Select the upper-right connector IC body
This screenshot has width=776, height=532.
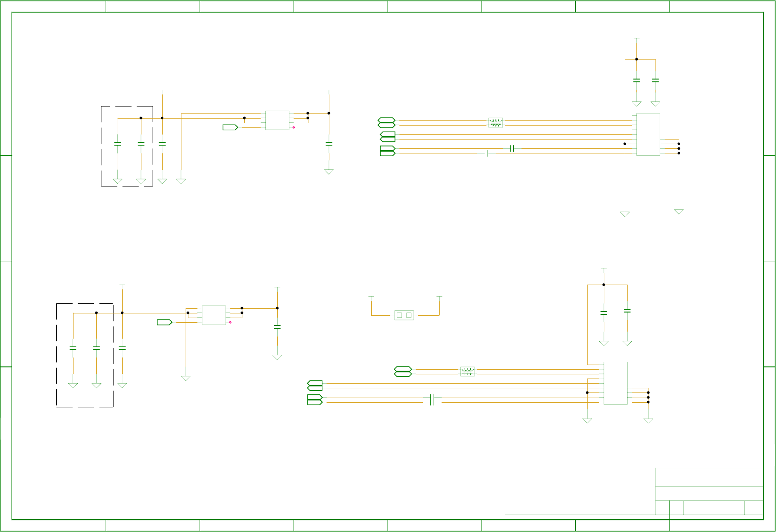pyautogui.click(x=648, y=134)
